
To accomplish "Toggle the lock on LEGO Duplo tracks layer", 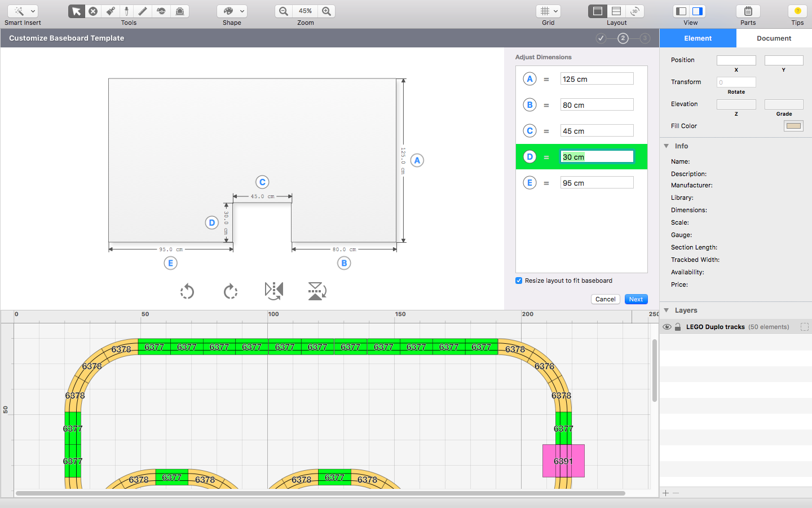I will point(678,327).
